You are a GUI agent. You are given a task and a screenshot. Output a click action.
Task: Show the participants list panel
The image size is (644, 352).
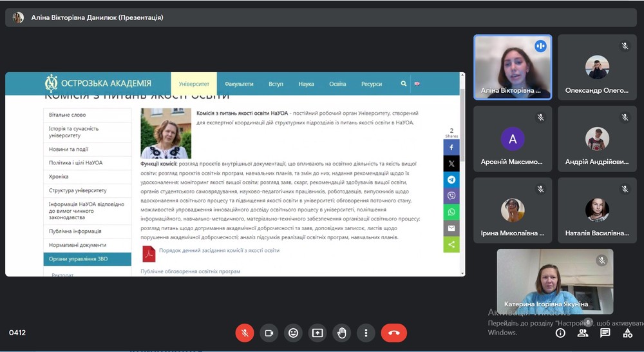[x=583, y=333]
